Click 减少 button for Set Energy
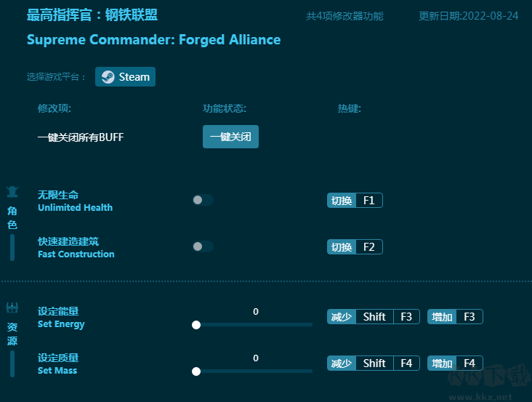This screenshot has width=532, height=402. 342,317
